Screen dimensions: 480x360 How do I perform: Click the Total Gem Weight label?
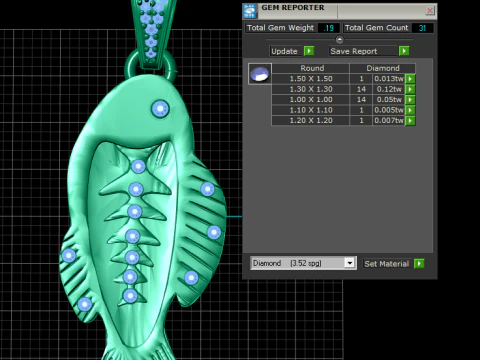[x=280, y=28]
